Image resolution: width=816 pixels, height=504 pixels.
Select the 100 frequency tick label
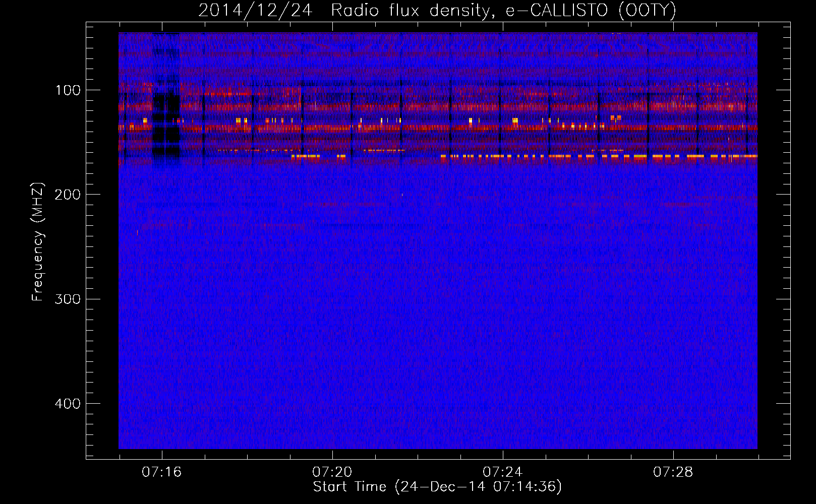(x=68, y=90)
